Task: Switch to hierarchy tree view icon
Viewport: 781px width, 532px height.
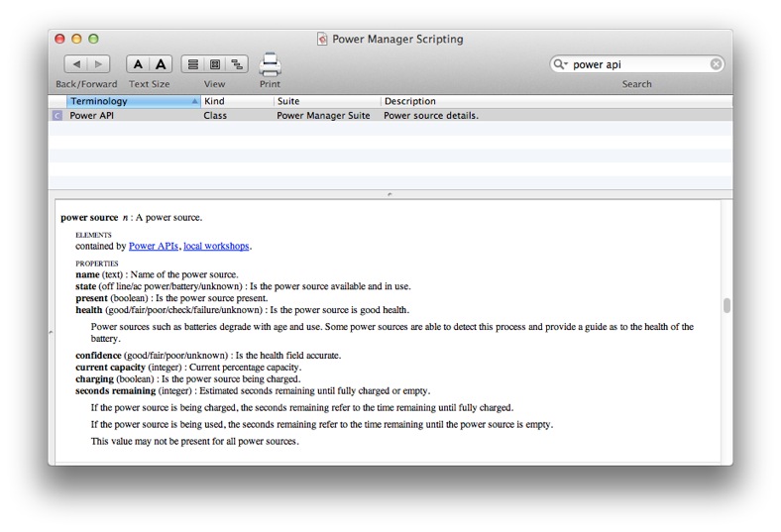Action: 237,64
